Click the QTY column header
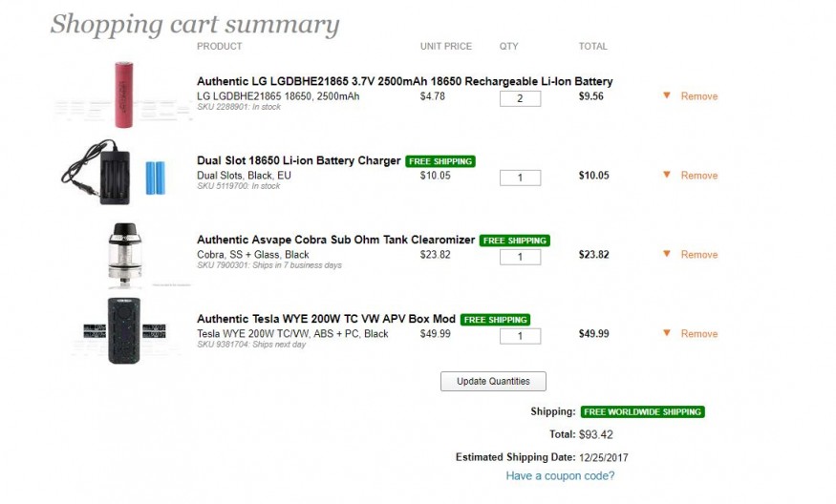This screenshot has width=836, height=504. coord(508,47)
